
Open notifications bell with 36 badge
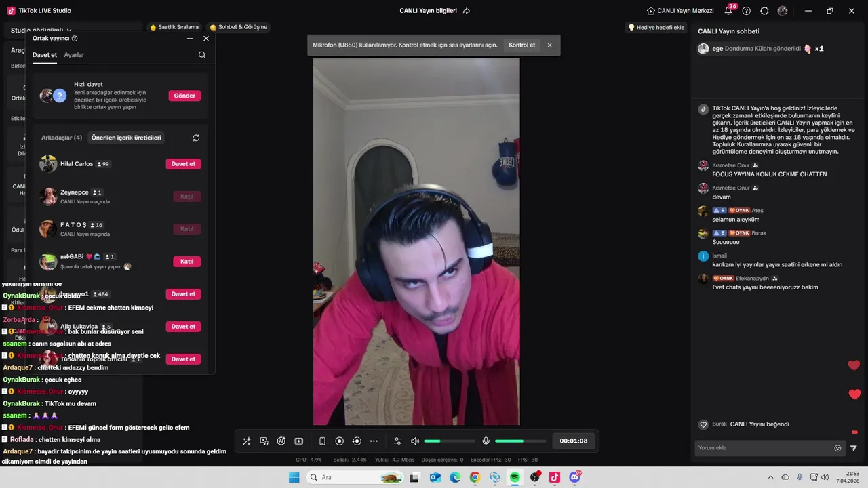click(729, 11)
